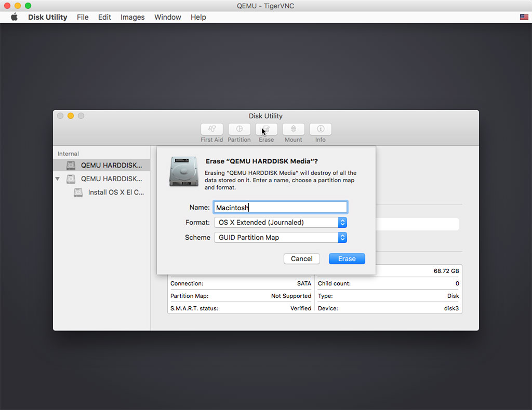
Task: Click the Not Supported partition map value
Action: pos(291,296)
